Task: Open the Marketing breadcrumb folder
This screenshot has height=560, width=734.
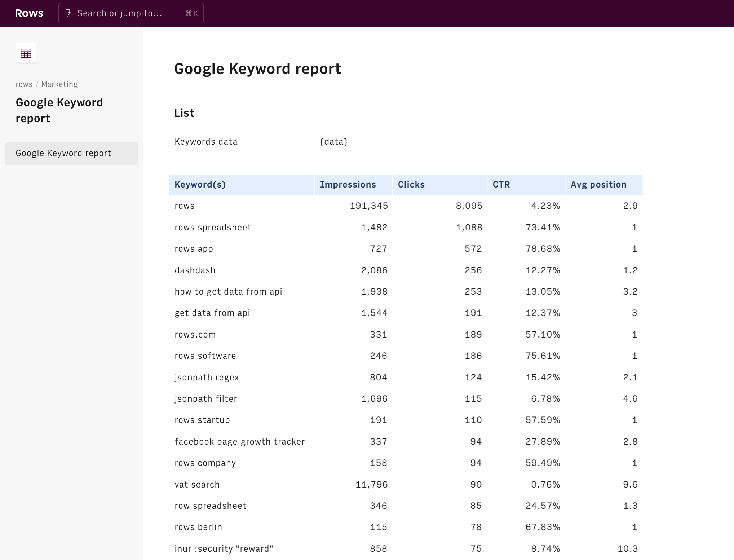Action: point(59,84)
